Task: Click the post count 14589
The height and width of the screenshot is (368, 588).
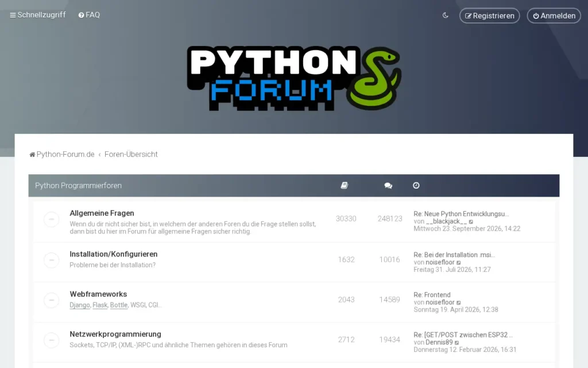Action: 390,300
